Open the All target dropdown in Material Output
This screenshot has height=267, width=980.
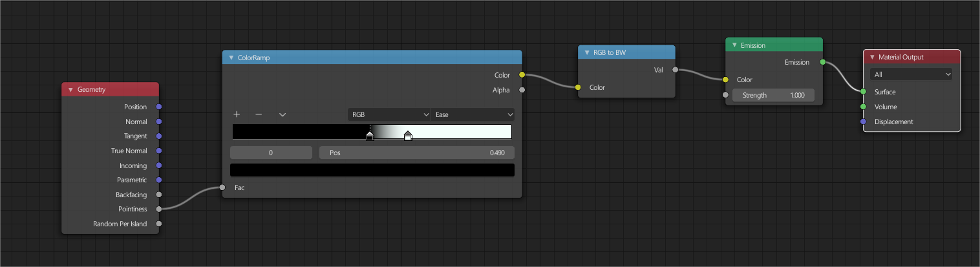911,74
